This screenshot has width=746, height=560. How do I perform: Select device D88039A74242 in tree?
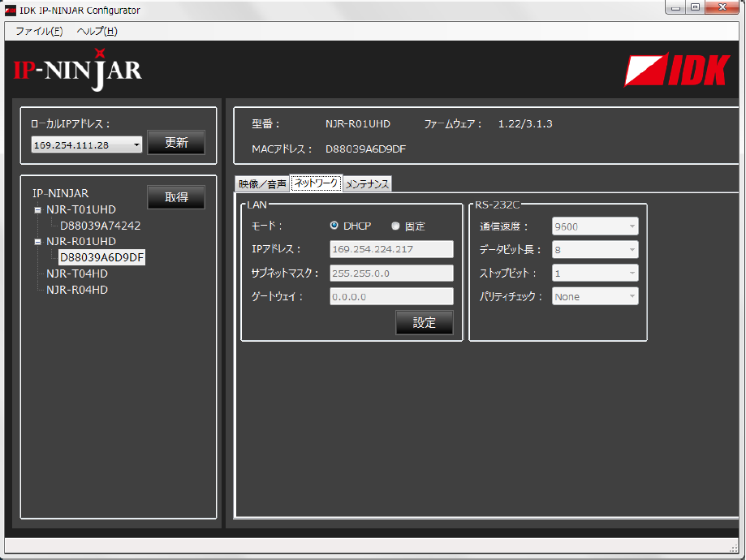coord(101,226)
